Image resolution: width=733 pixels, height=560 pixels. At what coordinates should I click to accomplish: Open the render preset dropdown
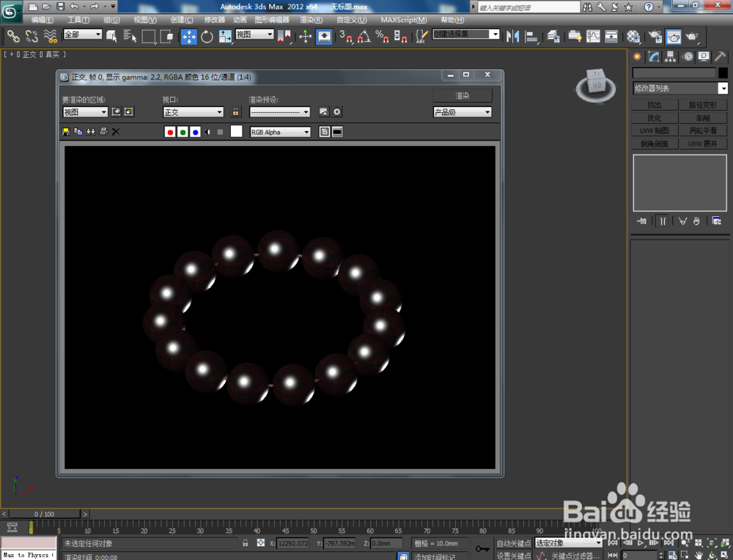(x=279, y=112)
